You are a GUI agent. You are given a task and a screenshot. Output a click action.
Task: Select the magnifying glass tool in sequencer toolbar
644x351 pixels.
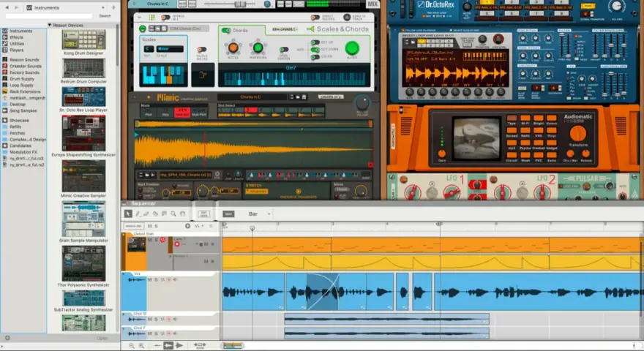point(173,214)
